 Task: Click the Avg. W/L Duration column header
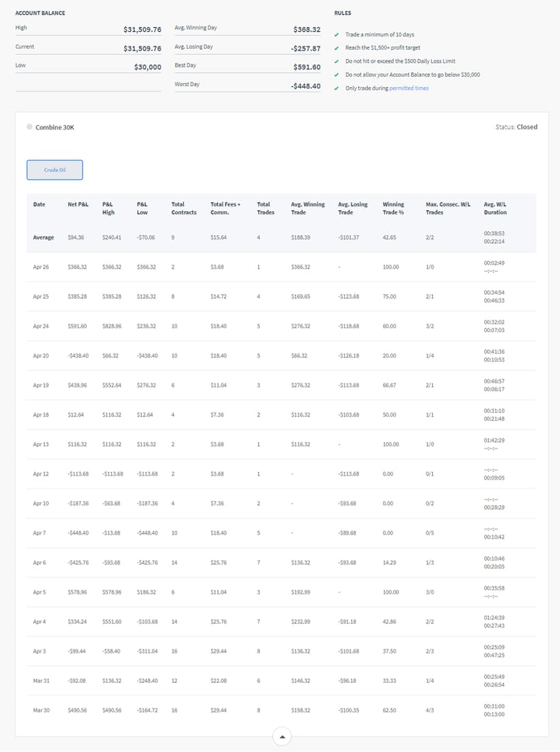495,208
